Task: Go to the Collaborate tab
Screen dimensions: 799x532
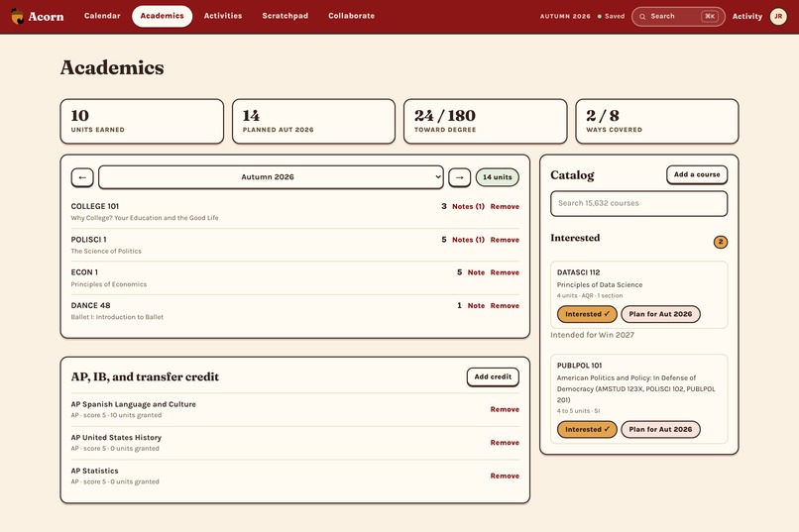Action: tap(351, 16)
